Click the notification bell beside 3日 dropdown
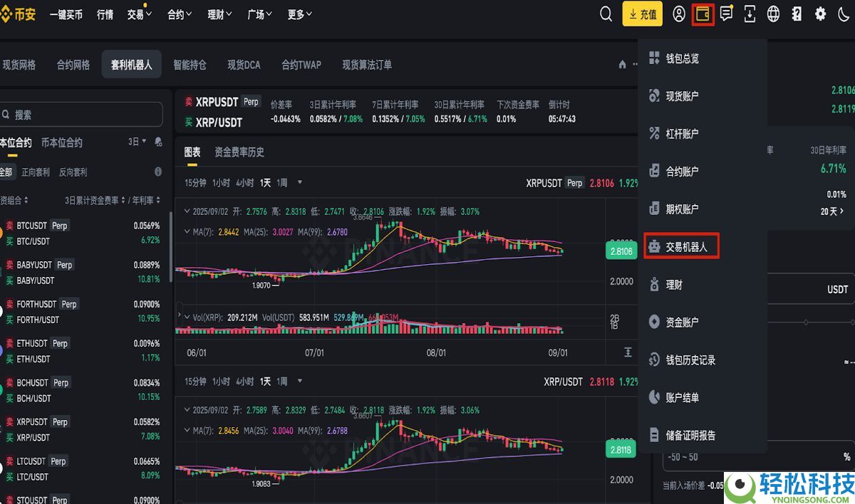 (158, 142)
